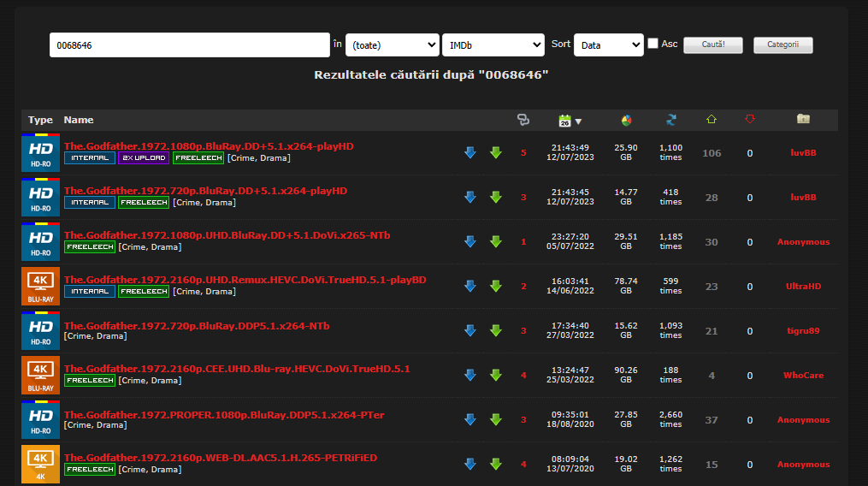Focus the search input containing 0068646
Screen dimensions: 868x486
[x=189, y=44]
